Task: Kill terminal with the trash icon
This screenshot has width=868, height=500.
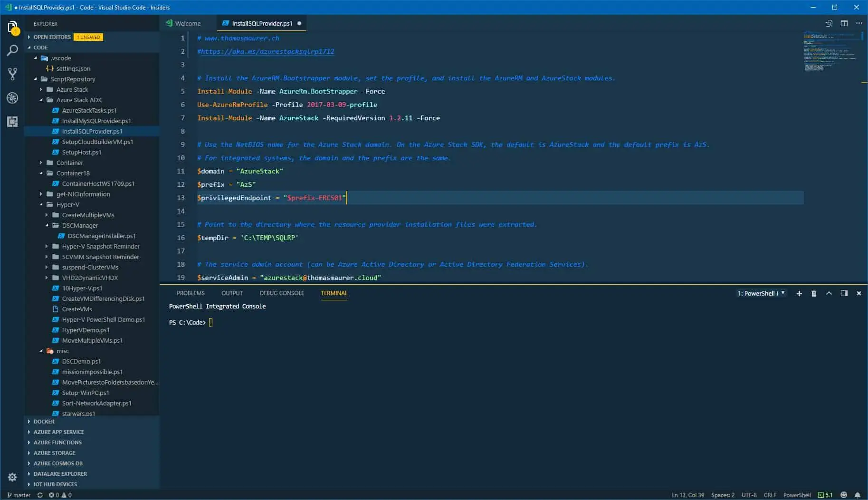Action: click(x=814, y=293)
